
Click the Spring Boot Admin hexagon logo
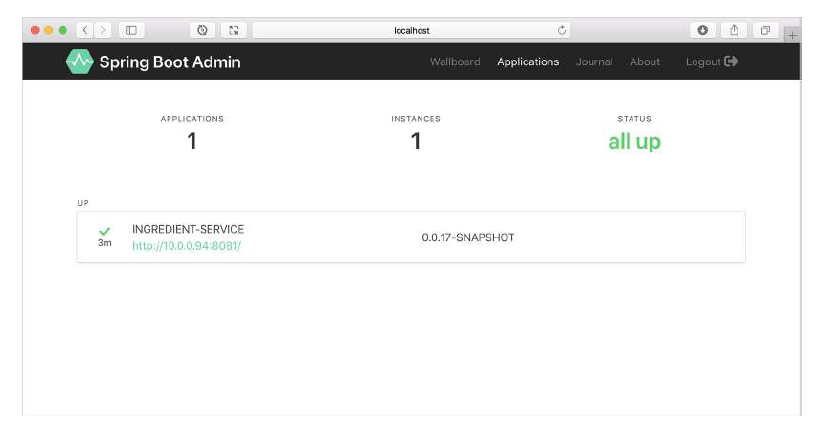coord(80,62)
